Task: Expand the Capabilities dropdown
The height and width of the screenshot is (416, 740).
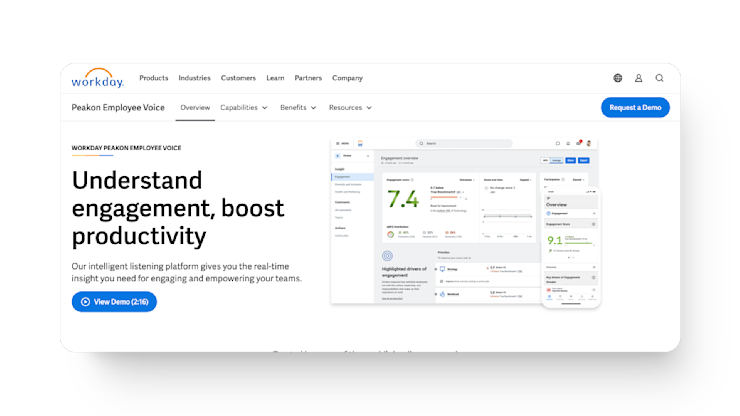Action: pyautogui.click(x=244, y=108)
